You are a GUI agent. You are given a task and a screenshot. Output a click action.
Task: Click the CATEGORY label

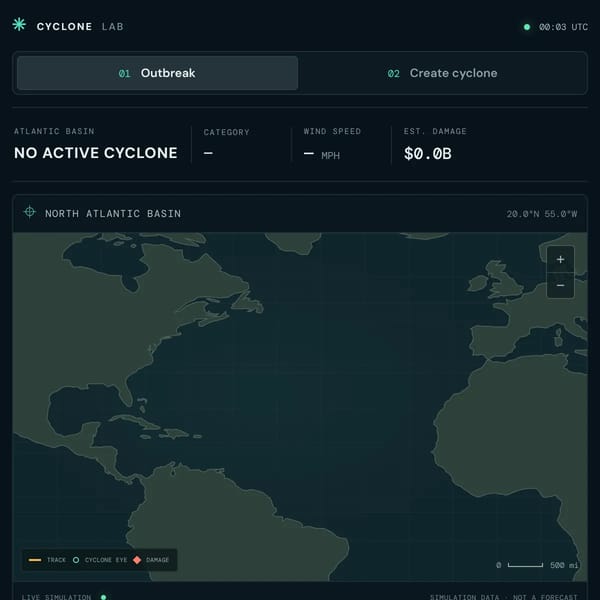click(x=227, y=132)
